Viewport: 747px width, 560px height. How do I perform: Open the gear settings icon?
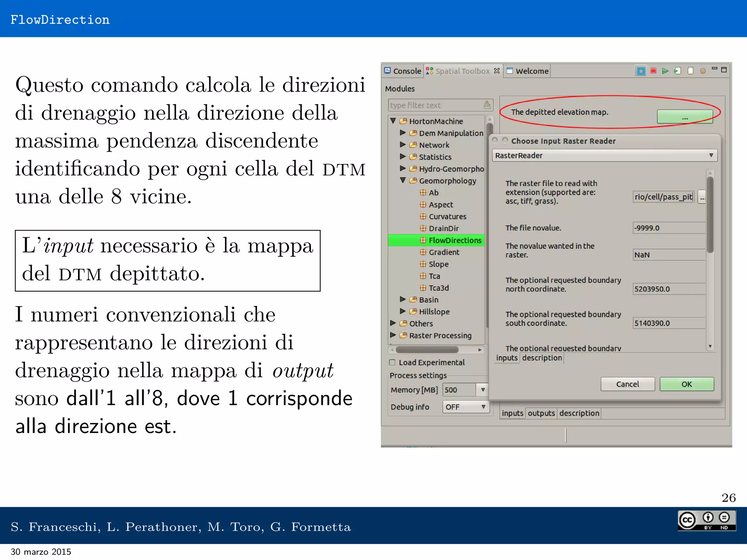pos(703,71)
